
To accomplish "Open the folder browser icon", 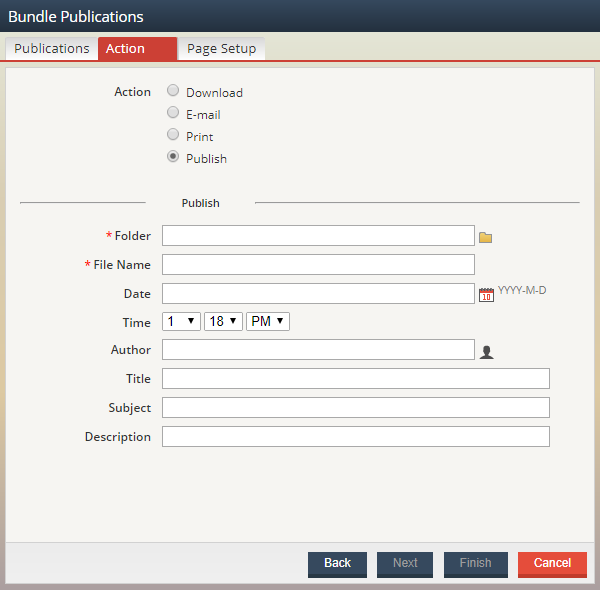I will click(x=485, y=237).
